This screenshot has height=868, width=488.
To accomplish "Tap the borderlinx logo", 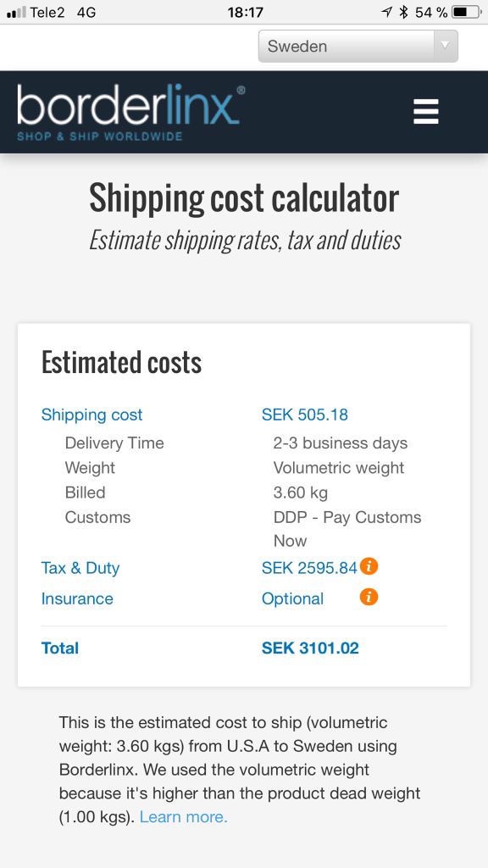I will tap(130, 112).
